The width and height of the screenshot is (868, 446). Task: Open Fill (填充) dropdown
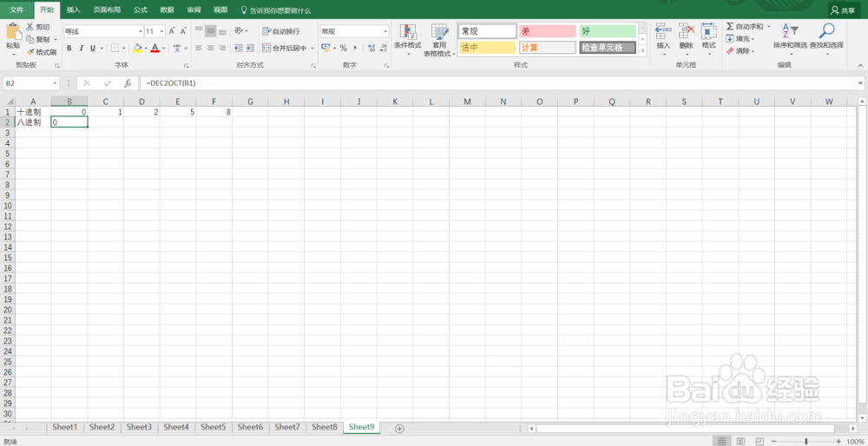[x=740, y=39]
